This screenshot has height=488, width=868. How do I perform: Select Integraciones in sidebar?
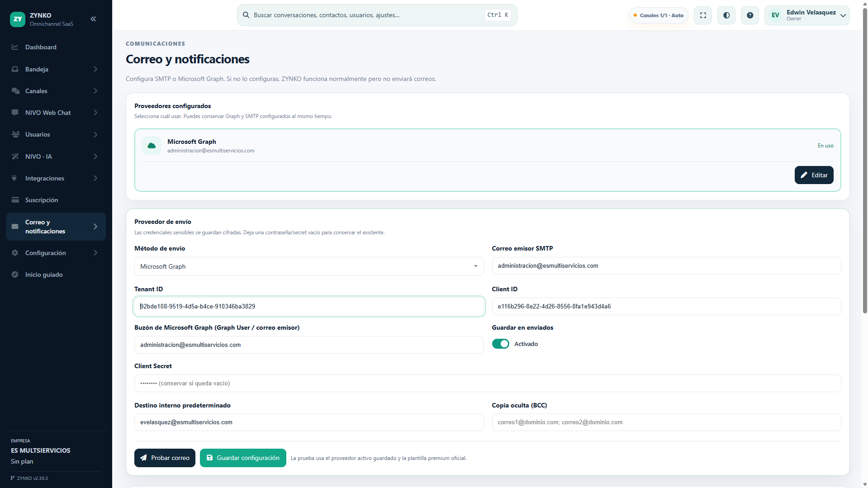tap(56, 178)
